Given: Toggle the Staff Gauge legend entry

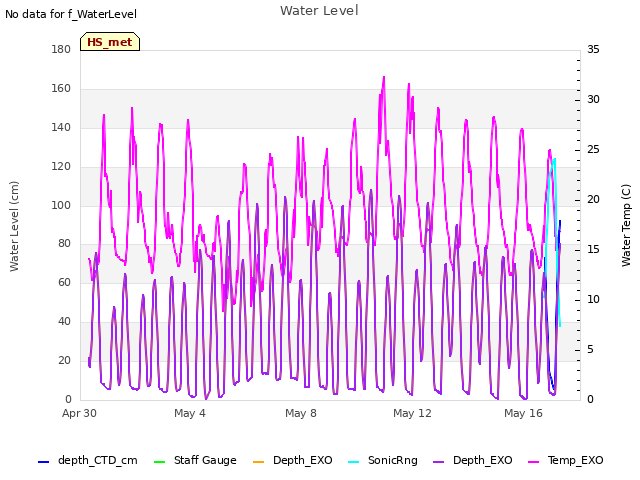Looking at the screenshot, I should click(x=195, y=461).
